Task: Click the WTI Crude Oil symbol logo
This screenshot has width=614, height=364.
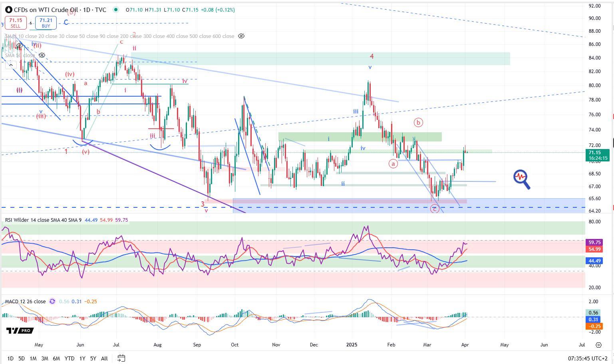Action: tap(8, 10)
